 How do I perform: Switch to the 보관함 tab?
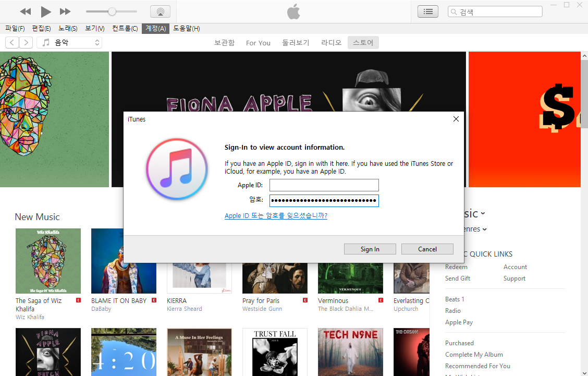click(224, 43)
